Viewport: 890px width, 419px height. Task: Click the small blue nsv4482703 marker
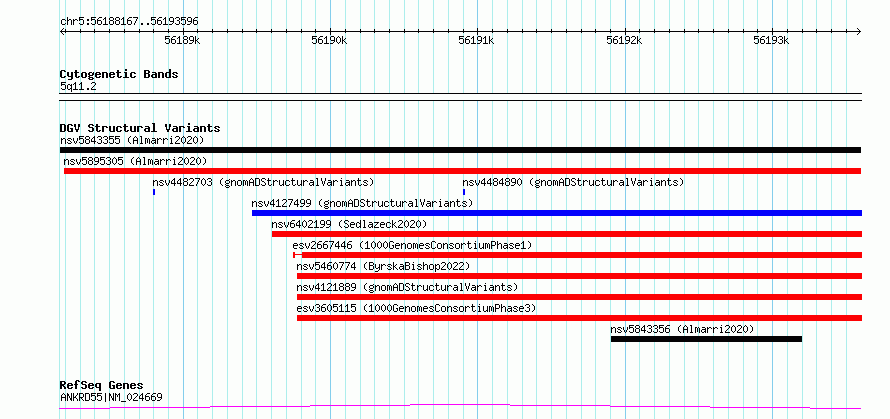pyautogui.click(x=154, y=192)
